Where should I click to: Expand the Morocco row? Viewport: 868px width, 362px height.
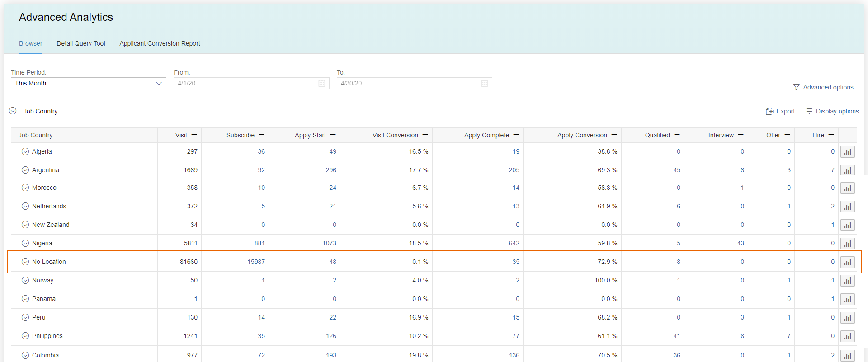point(25,188)
